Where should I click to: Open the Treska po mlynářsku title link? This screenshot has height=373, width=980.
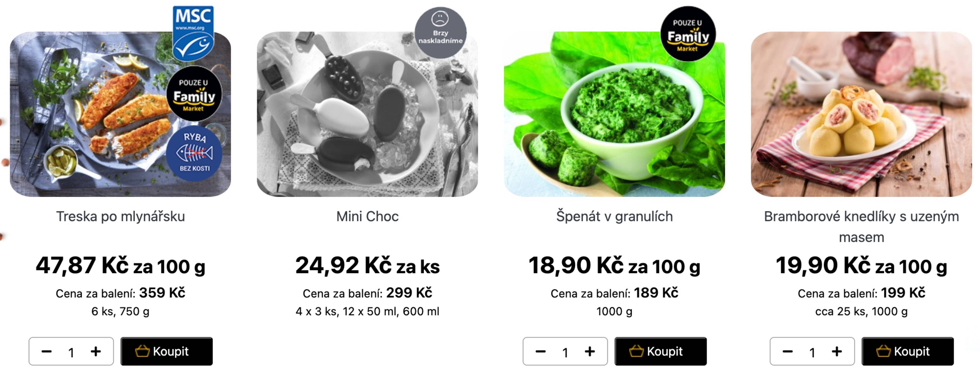tap(121, 217)
